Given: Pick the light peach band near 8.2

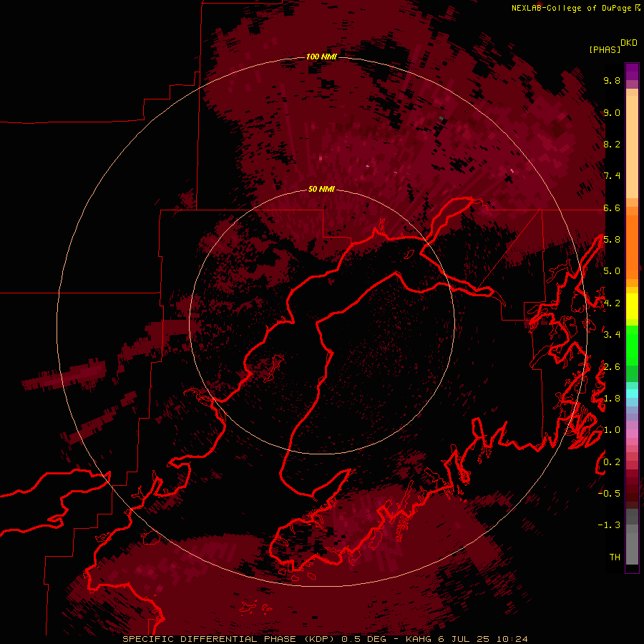Looking at the screenshot, I should click(x=632, y=148).
